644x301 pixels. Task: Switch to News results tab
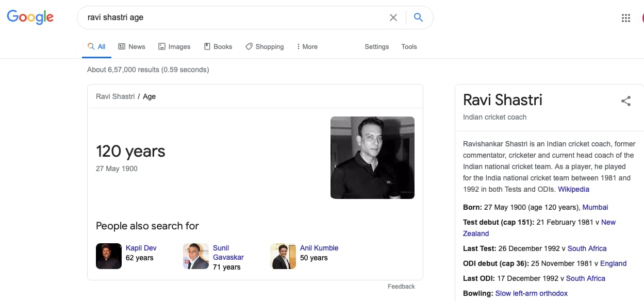[131, 46]
